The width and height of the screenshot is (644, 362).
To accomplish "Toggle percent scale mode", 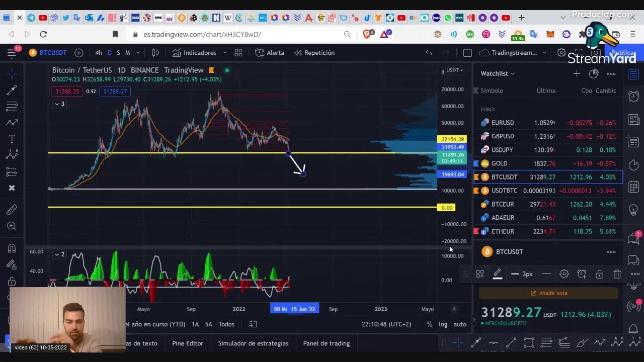I will [429, 324].
